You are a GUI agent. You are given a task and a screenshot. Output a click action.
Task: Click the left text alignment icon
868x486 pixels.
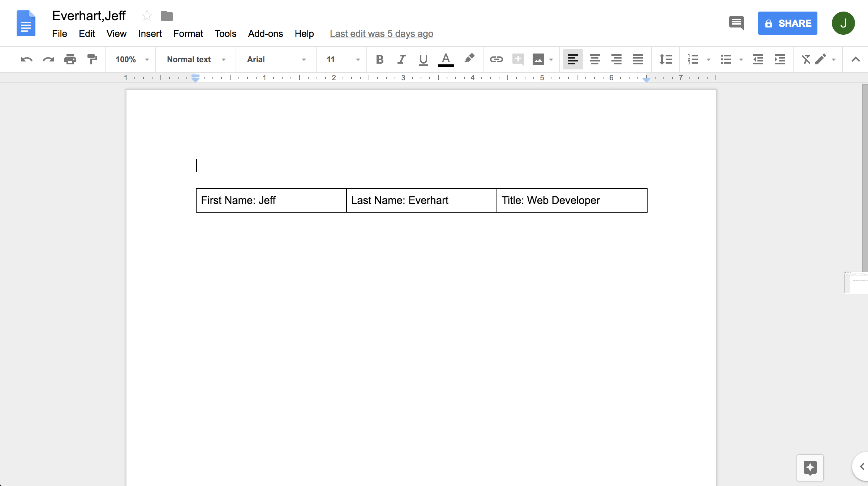click(573, 59)
